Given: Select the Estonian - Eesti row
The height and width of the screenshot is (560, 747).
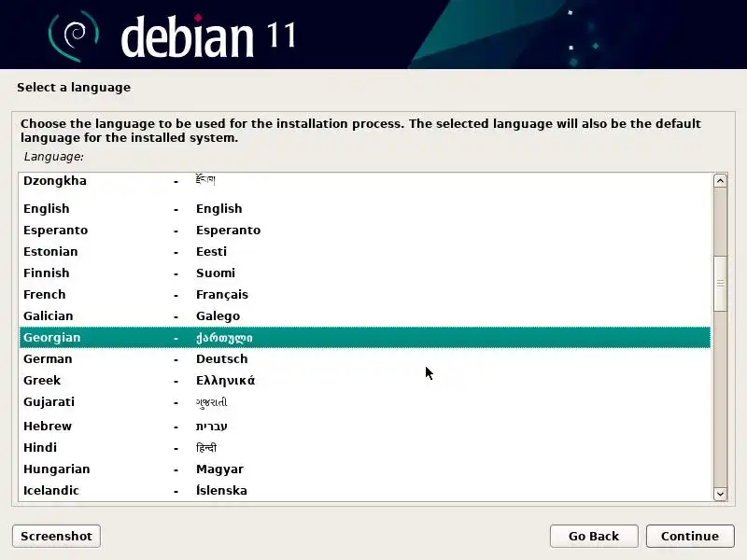Looking at the screenshot, I should [x=365, y=251].
